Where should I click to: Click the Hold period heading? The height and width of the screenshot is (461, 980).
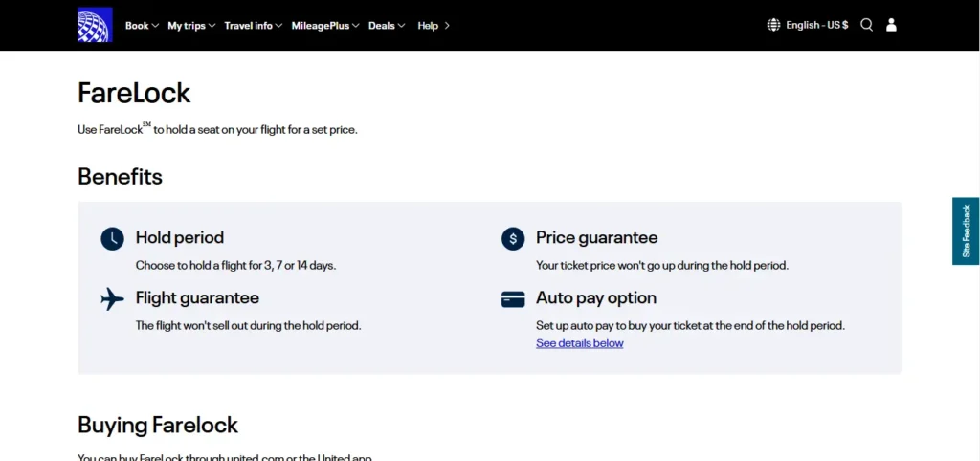click(x=179, y=238)
